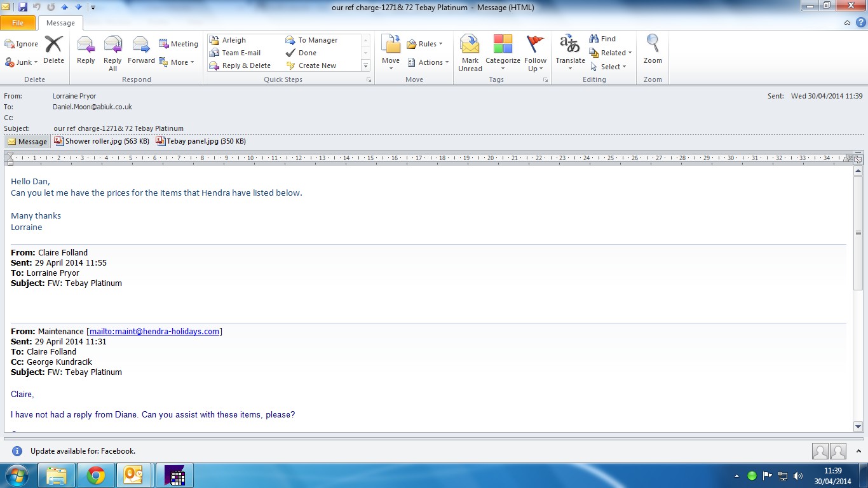The image size is (868, 488).
Task: Mark the message as Unread
Action: (470, 52)
